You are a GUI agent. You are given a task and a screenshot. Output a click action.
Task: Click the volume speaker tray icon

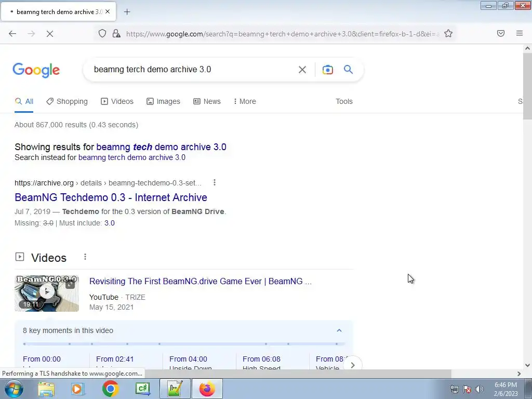480,389
